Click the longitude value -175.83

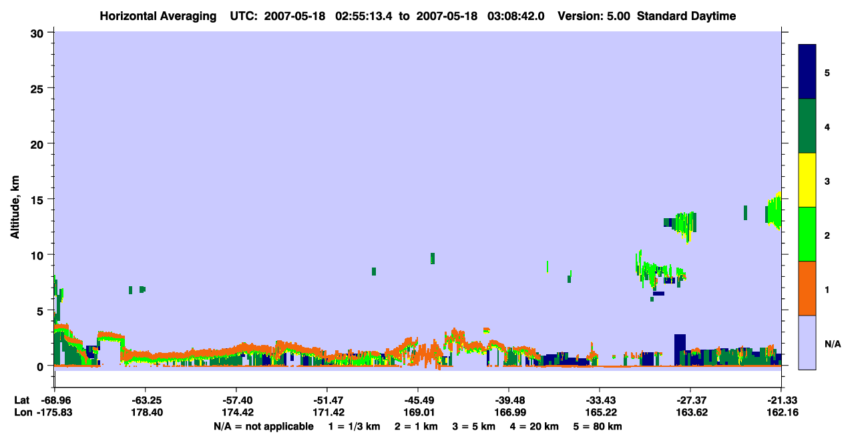tap(54, 413)
